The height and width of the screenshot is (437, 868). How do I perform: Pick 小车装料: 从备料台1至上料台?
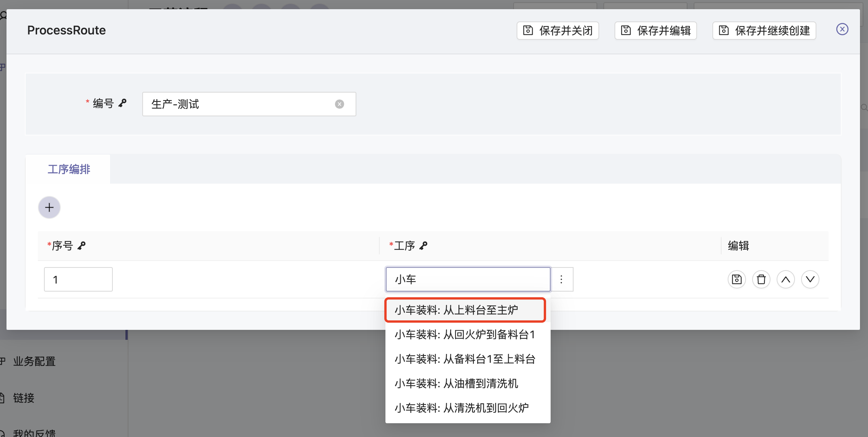(x=465, y=359)
